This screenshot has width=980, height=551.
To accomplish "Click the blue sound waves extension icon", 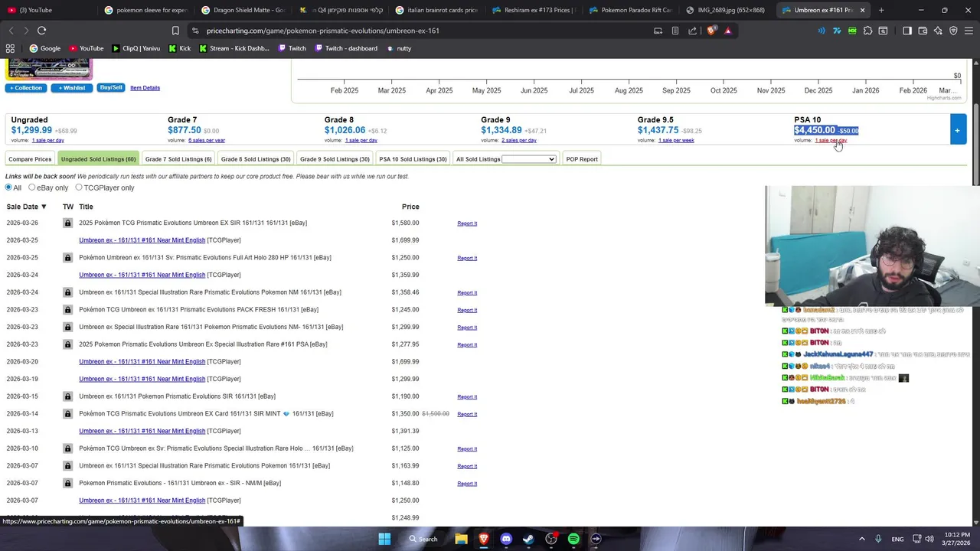I will pyautogui.click(x=822, y=31).
